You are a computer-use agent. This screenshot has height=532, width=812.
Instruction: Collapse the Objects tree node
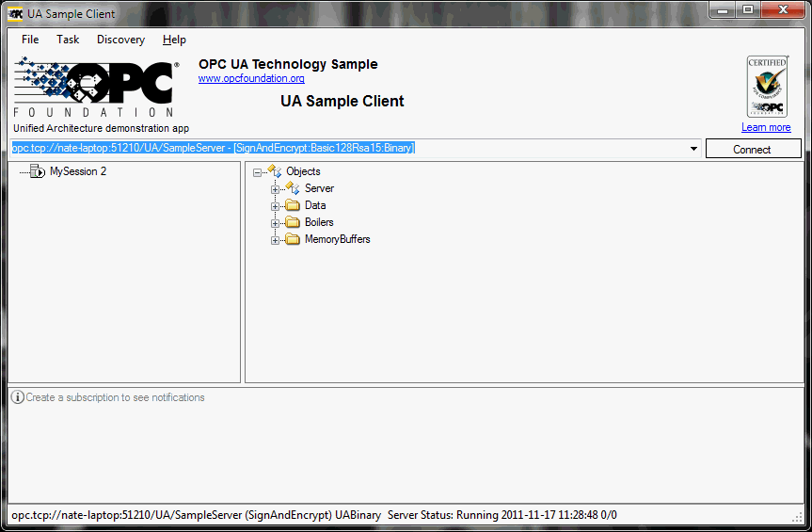pos(258,172)
